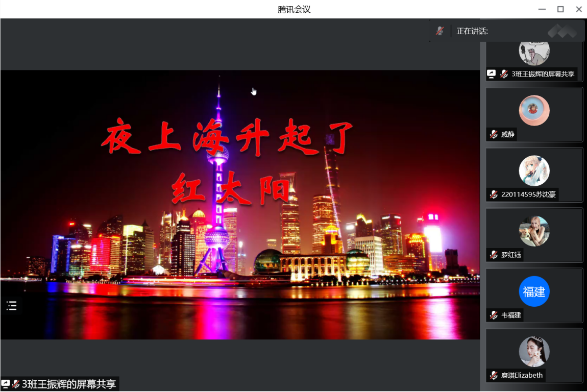Click the 夜上海升起了 title on shared slide
Screen dimensions: 587x392
tap(227, 137)
